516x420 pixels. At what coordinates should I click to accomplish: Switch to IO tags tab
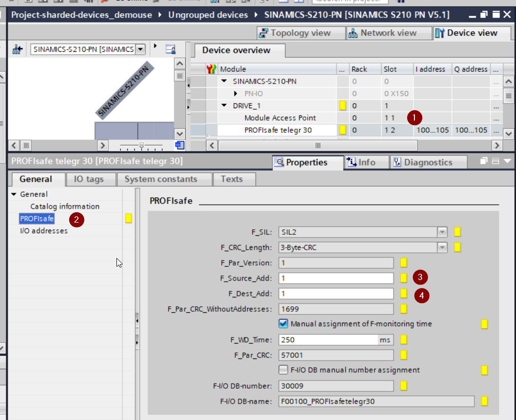click(90, 179)
